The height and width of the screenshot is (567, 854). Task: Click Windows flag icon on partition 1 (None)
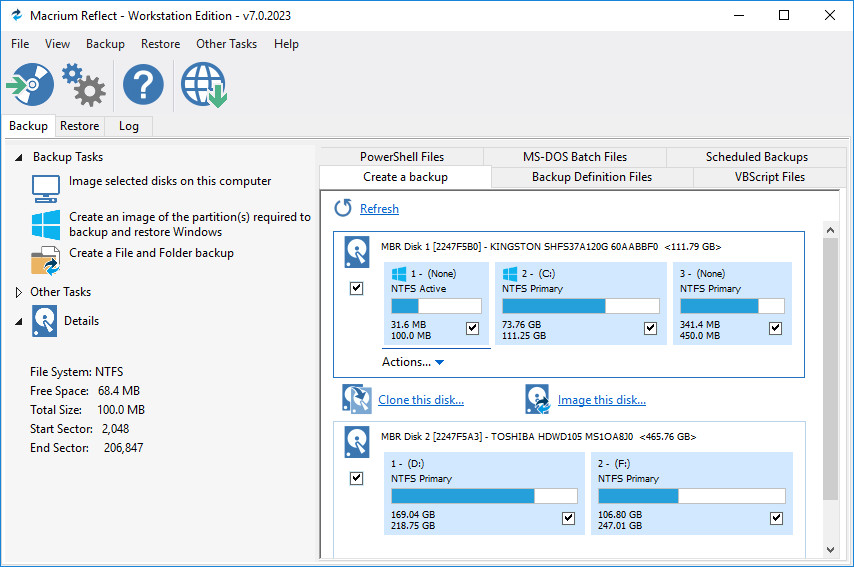click(x=399, y=273)
